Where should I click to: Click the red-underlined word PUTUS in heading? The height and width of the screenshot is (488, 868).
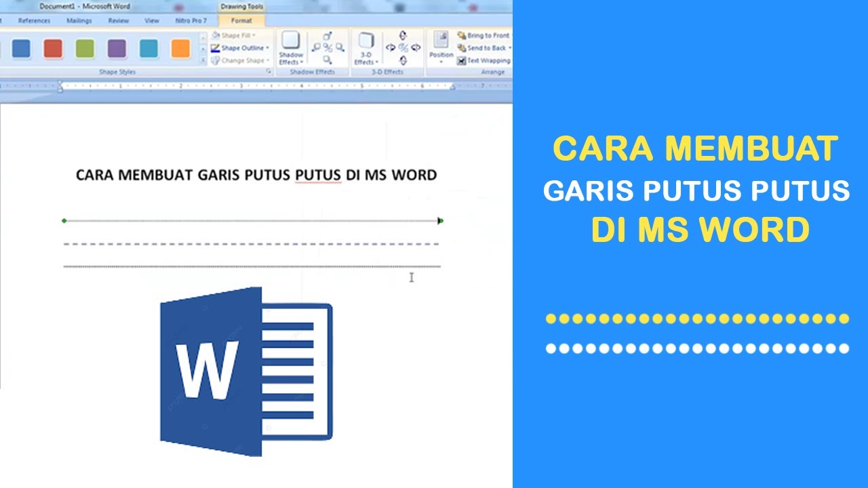(318, 175)
